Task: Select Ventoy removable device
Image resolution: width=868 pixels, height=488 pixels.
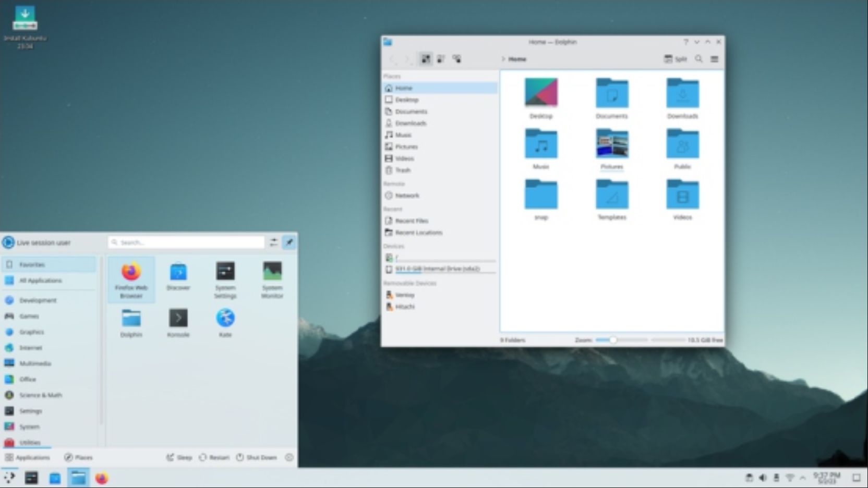Action: tap(440, 295)
